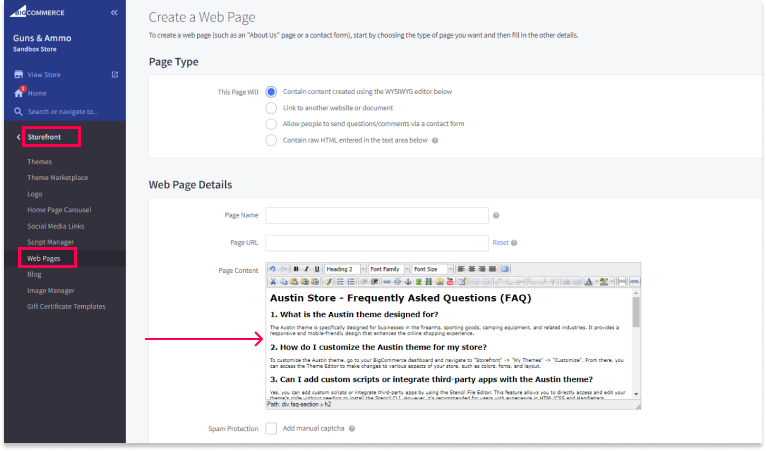Image resolution: width=766 pixels, height=451 pixels.
Task: Open Theme Marketplace menu item
Action: [58, 178]
